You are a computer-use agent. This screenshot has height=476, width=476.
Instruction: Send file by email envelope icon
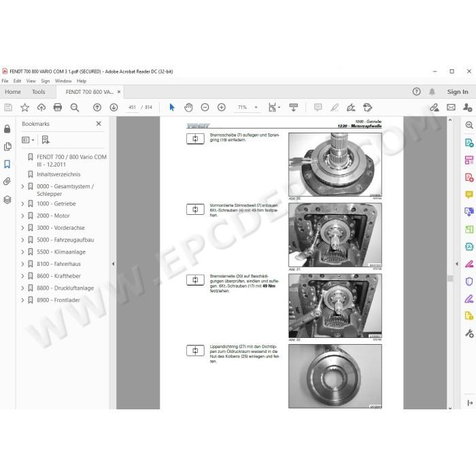451,107
